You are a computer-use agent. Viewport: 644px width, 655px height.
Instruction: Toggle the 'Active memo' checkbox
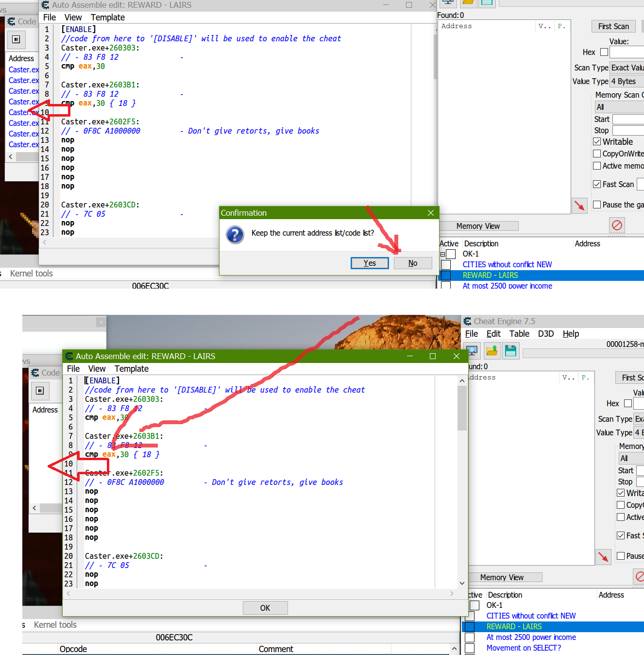tap(597, 166)
